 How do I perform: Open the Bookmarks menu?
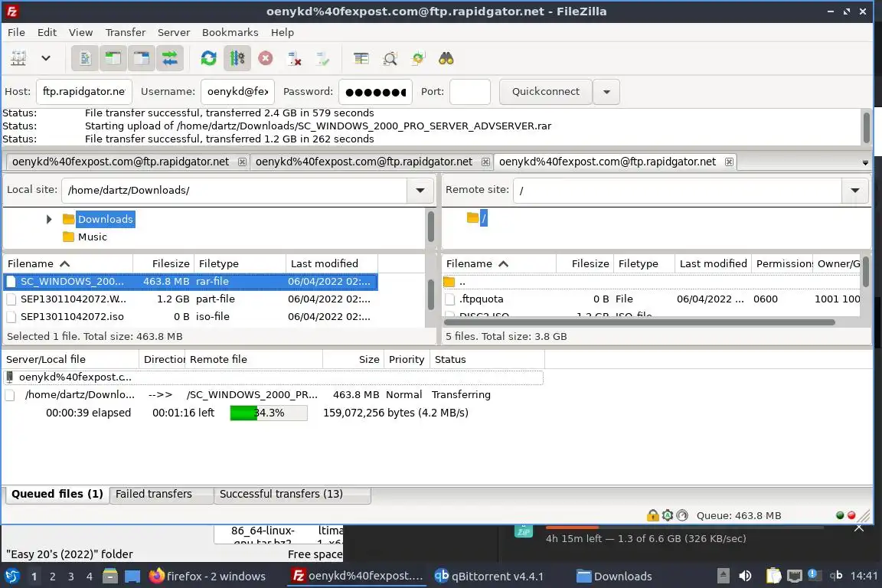click(230, 33)
